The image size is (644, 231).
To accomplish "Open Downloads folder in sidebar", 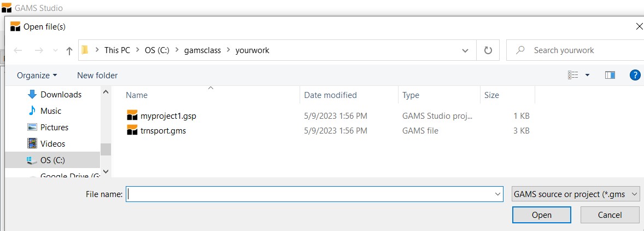I will coord(61,94).
